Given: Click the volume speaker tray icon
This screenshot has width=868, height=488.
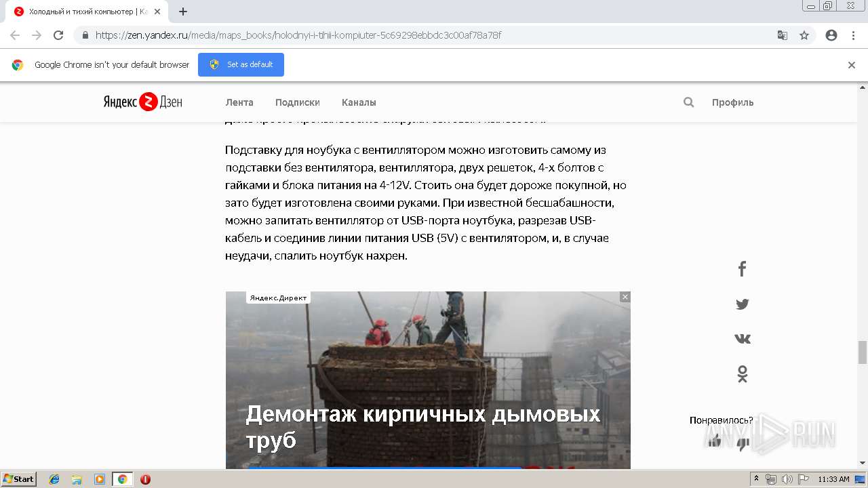Looking at the screenshot, I should click(787, 479).
